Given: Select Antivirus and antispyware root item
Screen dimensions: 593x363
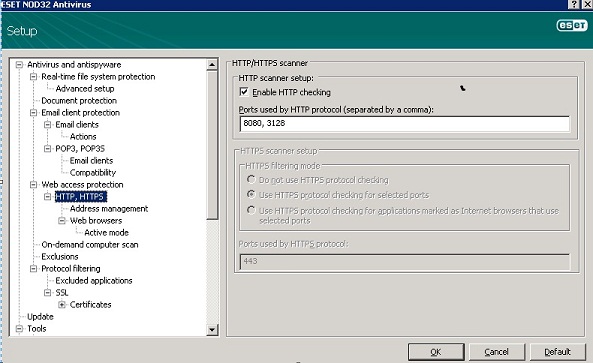Looking at the screenshot, I should (74, 65).
